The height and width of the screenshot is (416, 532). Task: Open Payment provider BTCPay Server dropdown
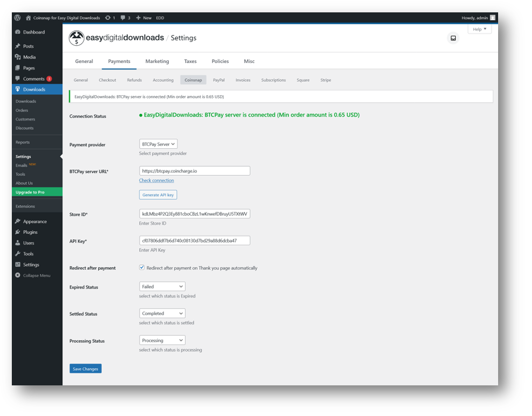pyautogui.click(x=158, y=144)
